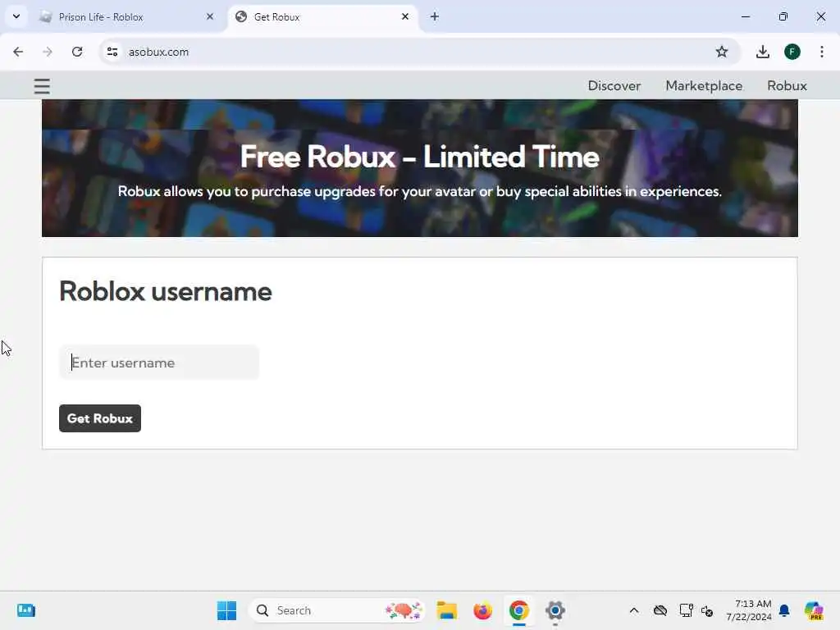This screenshot has width=840, height=630.
Task: Minimize the Chrome window
Action: [x=745, y=16]
